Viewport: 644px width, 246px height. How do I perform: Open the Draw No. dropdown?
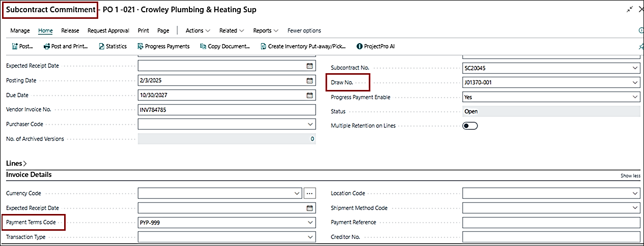[634, 82]
